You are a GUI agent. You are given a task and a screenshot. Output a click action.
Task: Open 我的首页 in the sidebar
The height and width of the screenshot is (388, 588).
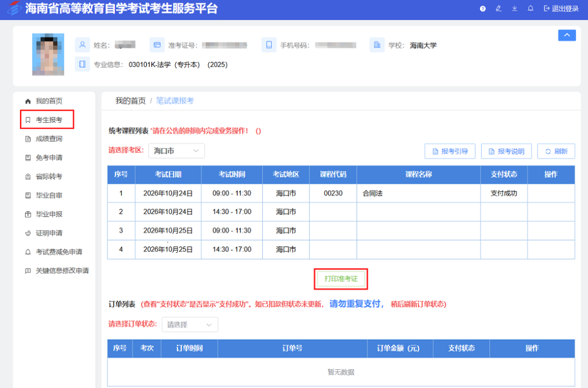pyautogui.click(x=43, y=101)
